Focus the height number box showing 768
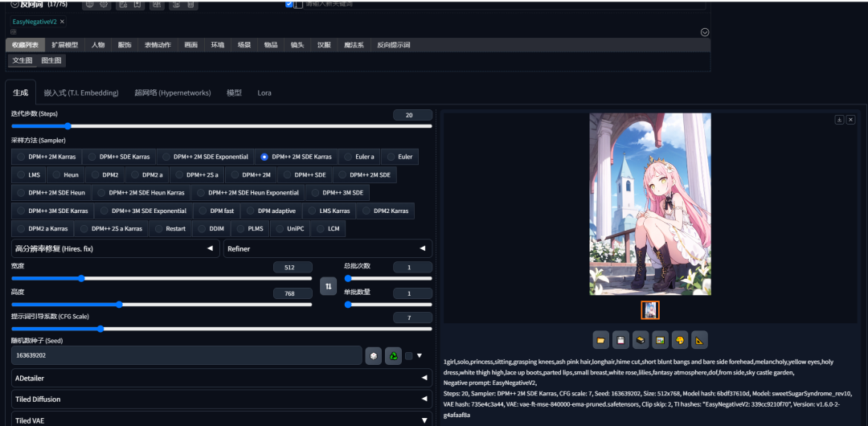This screenshot has width=868, height=426. [293, 293]
